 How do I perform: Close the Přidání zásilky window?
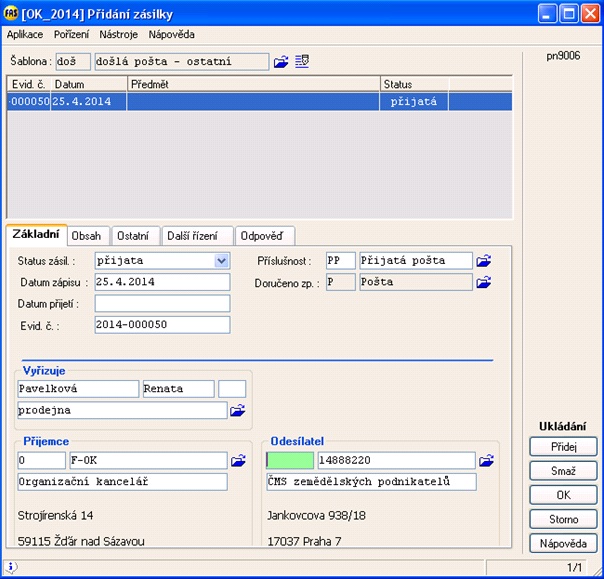click(590, 14)
